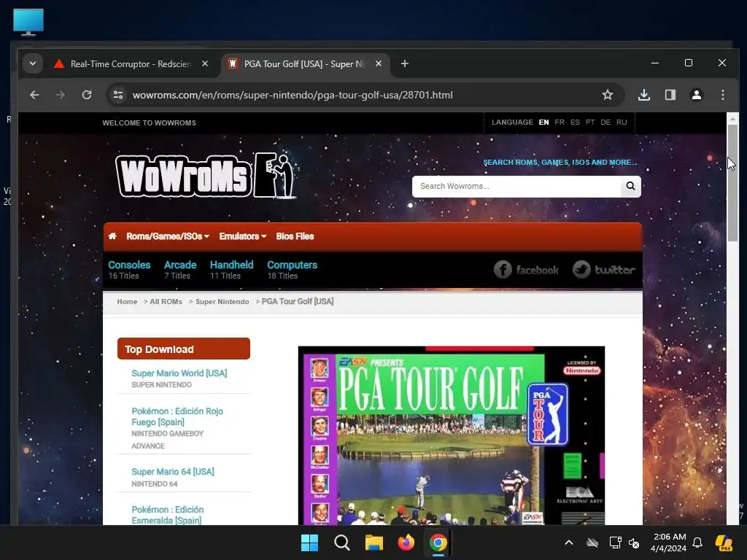Open This PC desktop icon
This screenshot has height=560, width=747.
(28, 22)
